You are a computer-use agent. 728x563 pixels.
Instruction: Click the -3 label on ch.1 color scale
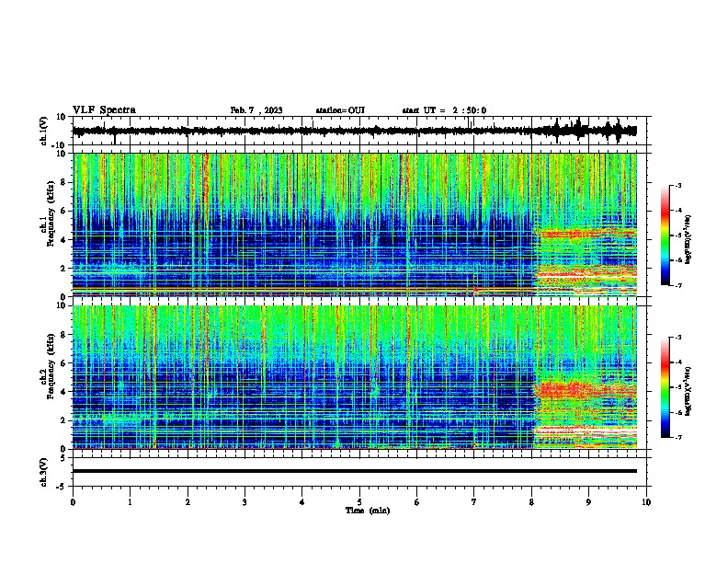pos(677,185)
